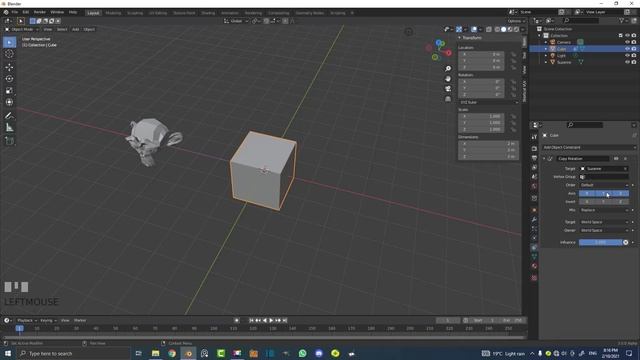Click the Location X value field
Screen dimensions: 640x360
pyautogui.click(x=482, y=54)
